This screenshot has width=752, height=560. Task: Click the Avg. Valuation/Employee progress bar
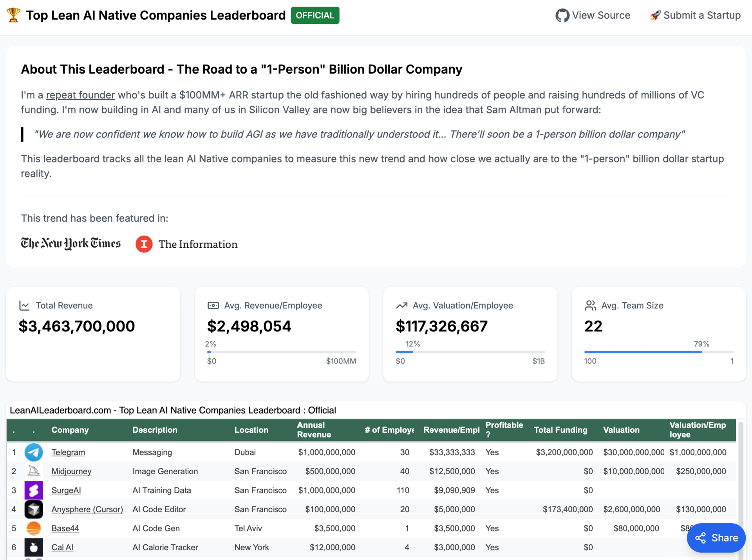(x=470, y=352)
